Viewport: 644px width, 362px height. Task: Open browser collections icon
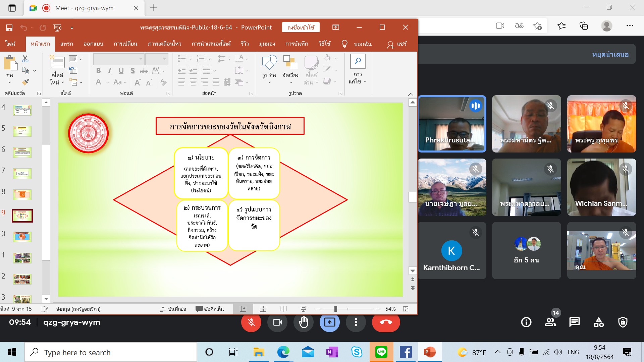(x=584, y=25)
